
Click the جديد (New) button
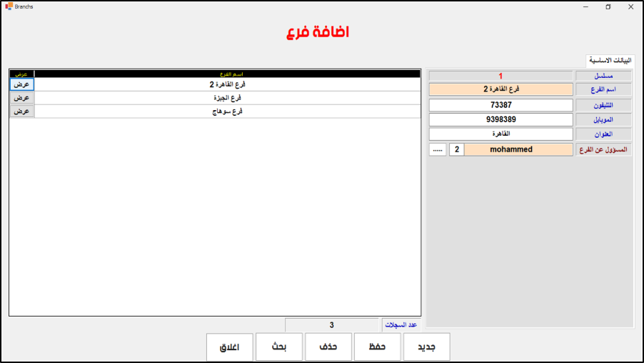pos(426,347)
